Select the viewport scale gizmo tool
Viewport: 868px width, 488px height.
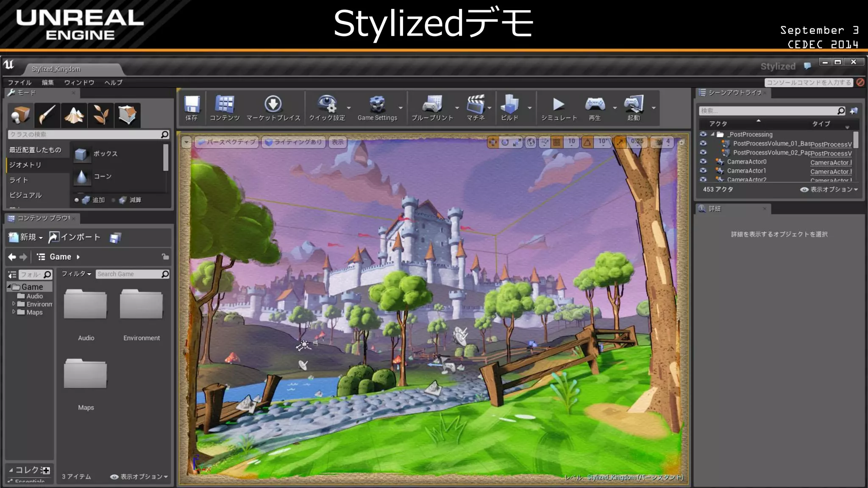517,142
